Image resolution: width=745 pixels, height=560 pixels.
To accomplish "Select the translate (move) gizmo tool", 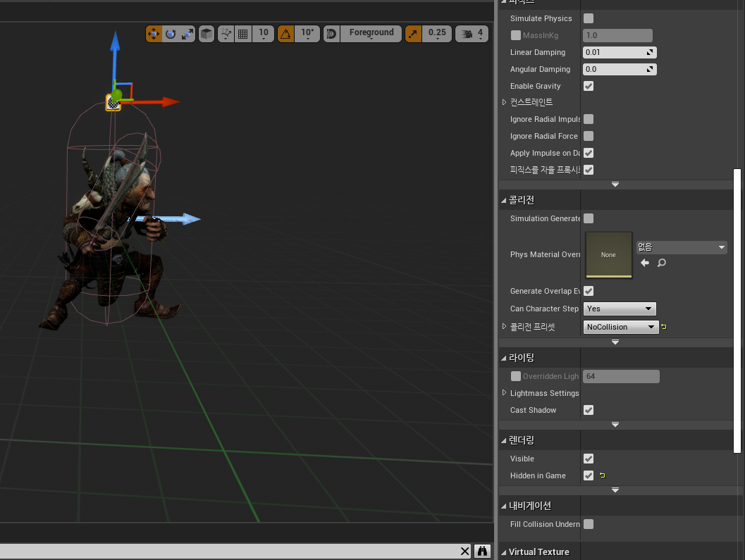I will (x=154, y=34).
